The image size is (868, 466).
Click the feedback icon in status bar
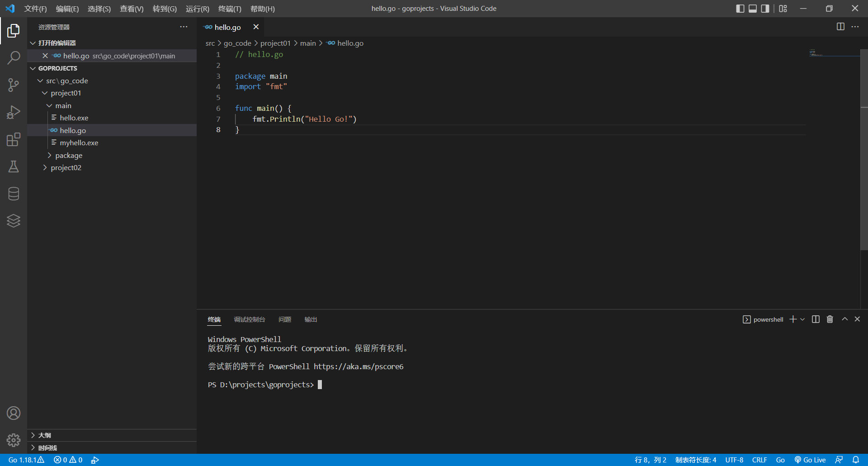point(839,460)
